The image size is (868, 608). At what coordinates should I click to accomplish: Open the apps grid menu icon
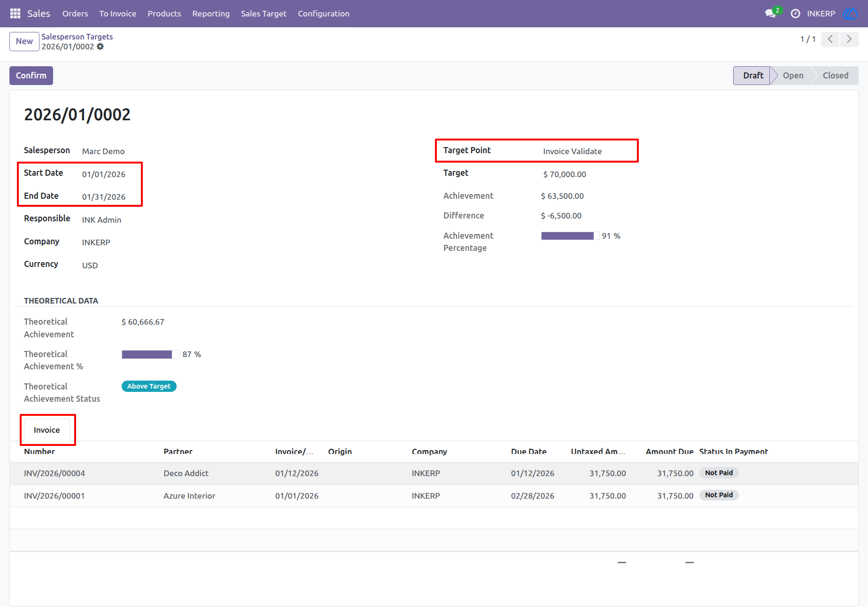pos(15,14)
